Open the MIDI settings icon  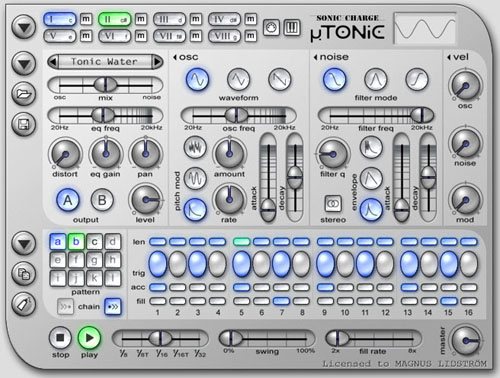[271, 27]
